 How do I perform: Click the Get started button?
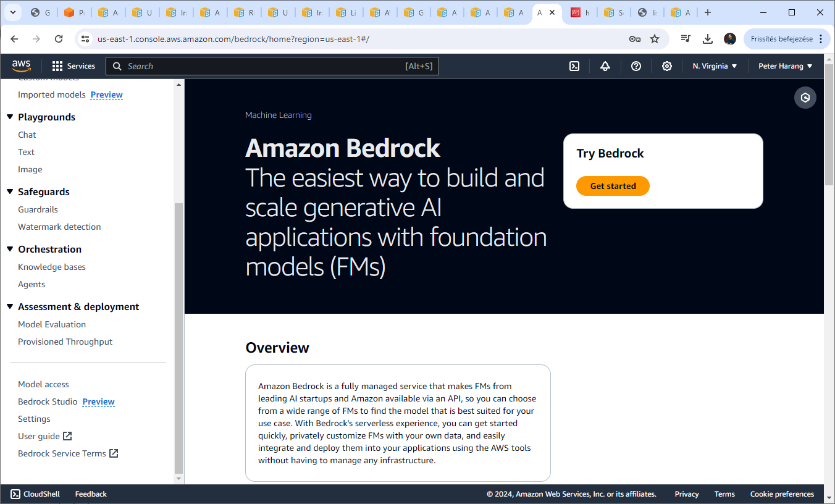pos(613,186)
